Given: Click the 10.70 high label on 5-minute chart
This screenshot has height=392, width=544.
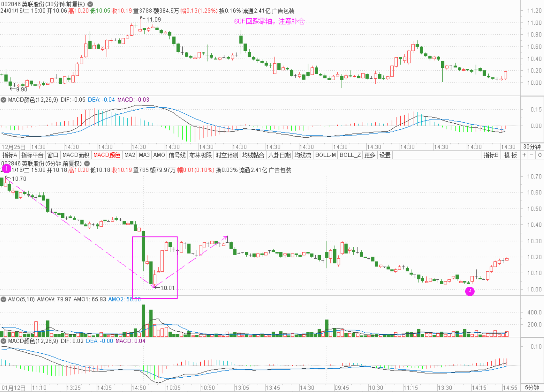Looking at the screenshot, I should [19, 179].
